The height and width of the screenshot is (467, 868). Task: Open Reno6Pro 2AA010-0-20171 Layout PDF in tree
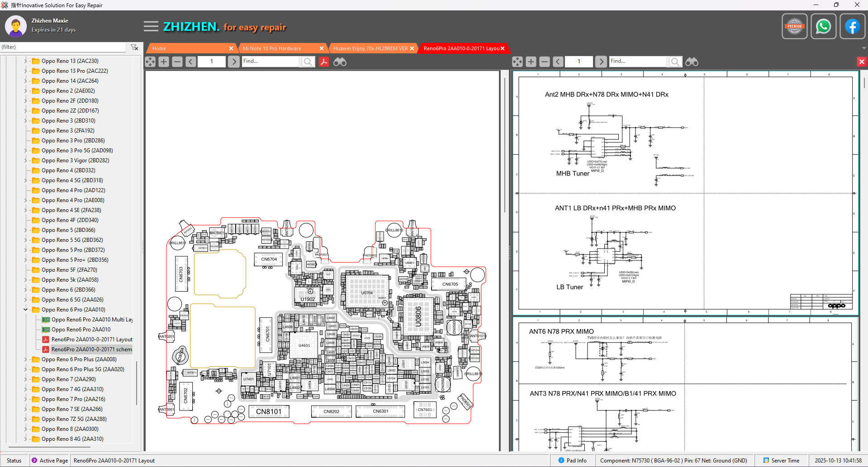pos(87,340)
